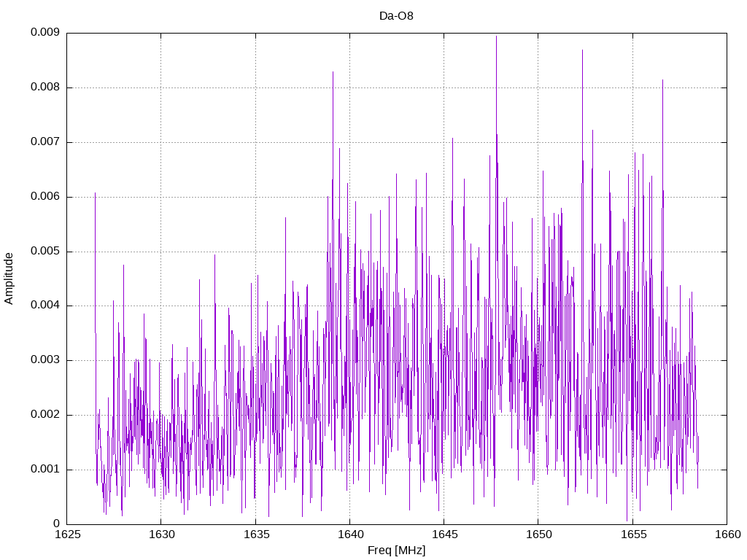Click the spectrum peak near 1652 MHz

click(582, 50)
